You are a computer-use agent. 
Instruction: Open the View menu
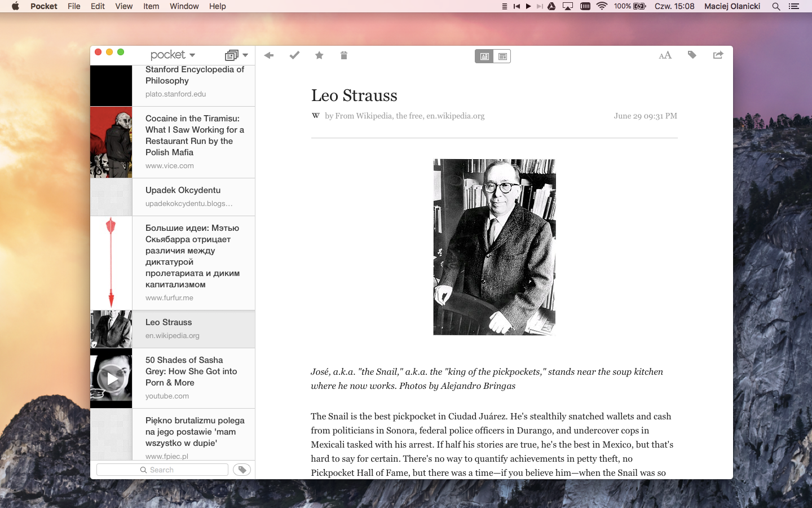123,6
